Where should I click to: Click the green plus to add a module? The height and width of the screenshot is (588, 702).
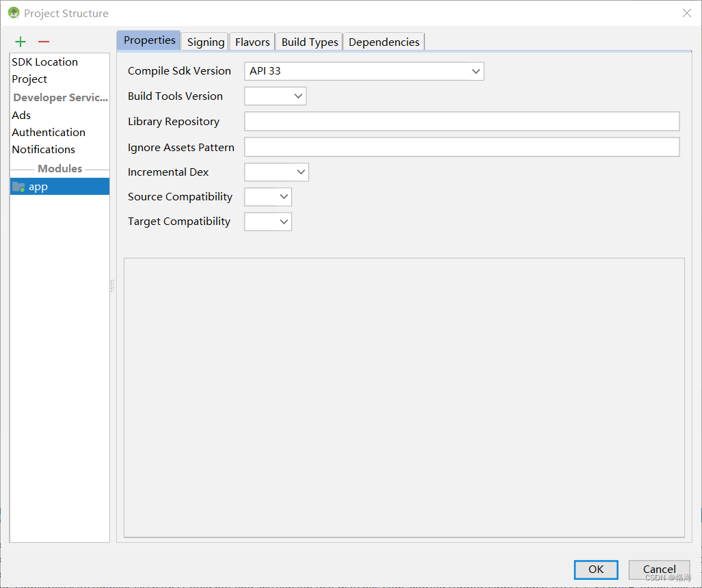(20, 41)
